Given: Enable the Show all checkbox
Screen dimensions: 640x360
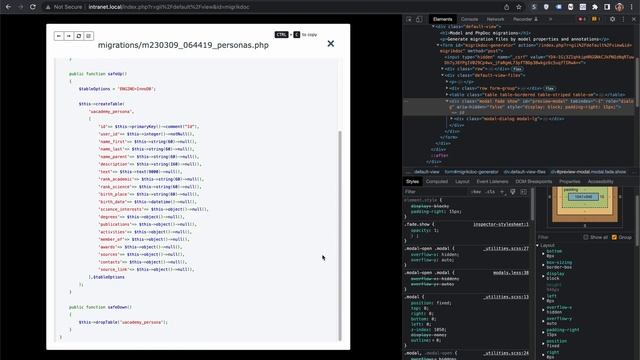Looking at the screenshot, I should 586,237.
